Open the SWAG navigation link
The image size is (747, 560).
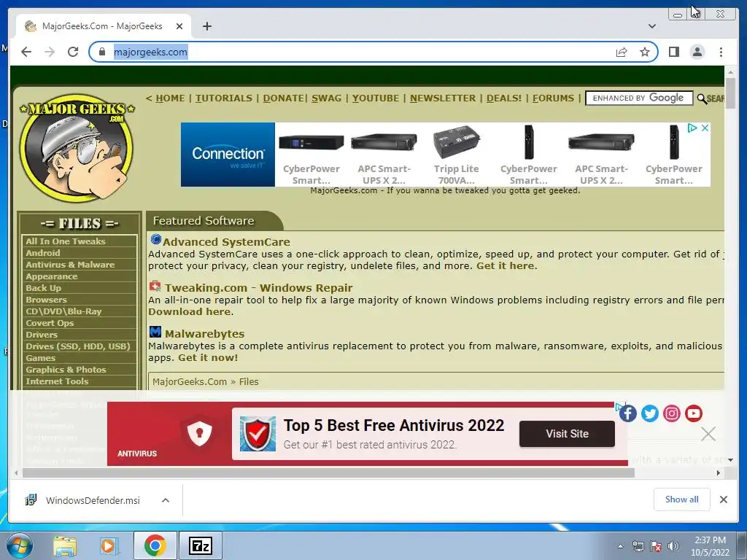pyautogui.click(x=326, y=98)
